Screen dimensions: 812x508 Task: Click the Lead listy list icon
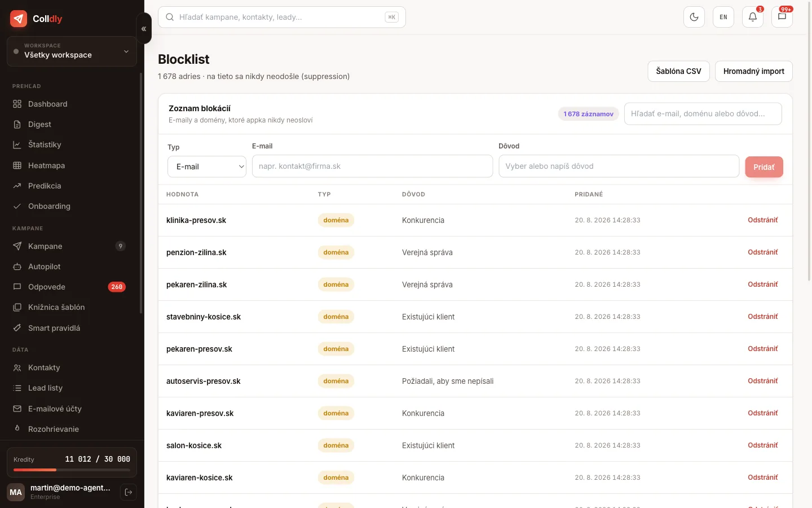tap(17, 388)
